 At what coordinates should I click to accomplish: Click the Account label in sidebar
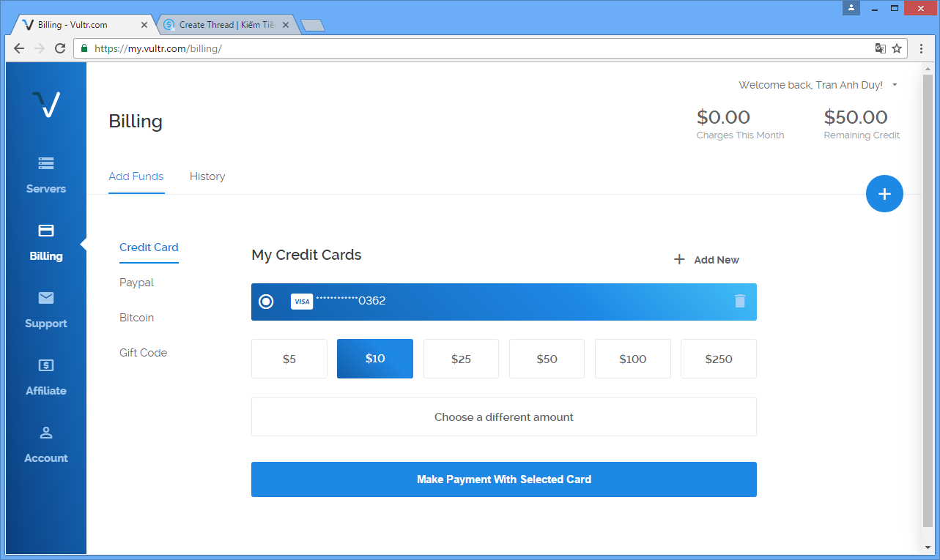tap(46, 458)
